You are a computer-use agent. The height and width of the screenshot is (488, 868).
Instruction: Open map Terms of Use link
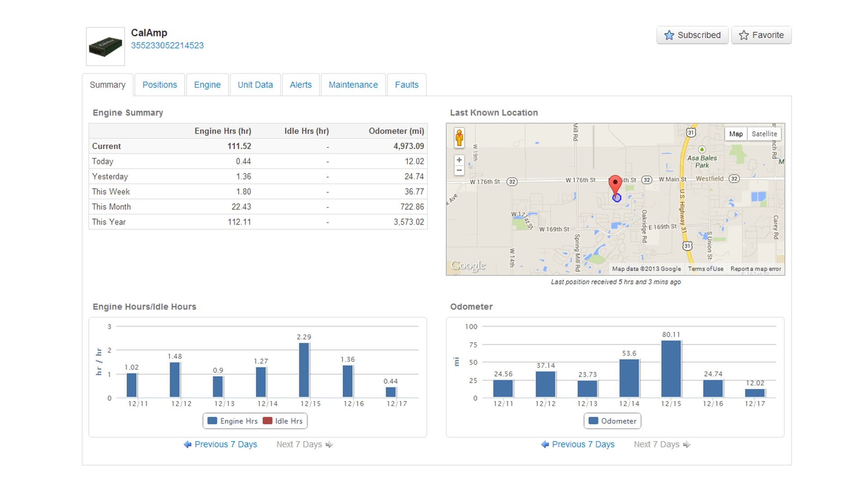tap(705, 269)
